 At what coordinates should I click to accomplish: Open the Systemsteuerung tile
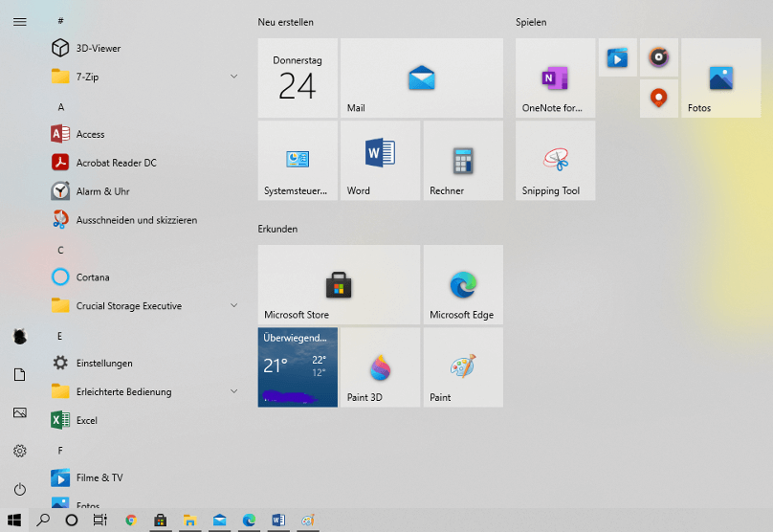click(298, 161)
